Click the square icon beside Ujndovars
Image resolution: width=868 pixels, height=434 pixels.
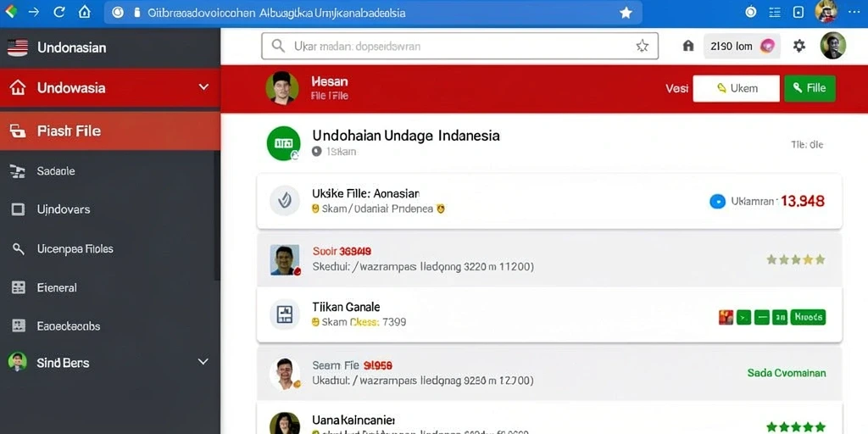click(19, 209)
